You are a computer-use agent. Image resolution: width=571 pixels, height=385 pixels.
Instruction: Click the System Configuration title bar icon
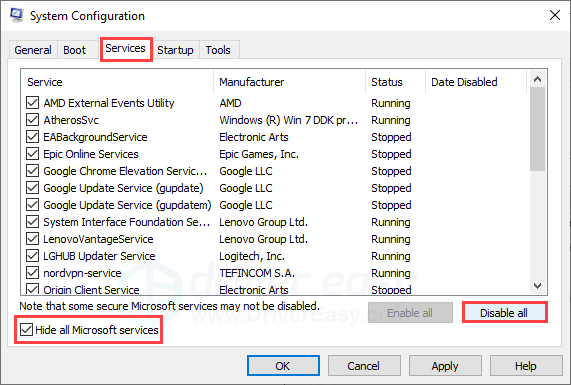click(x=16, y=15)
